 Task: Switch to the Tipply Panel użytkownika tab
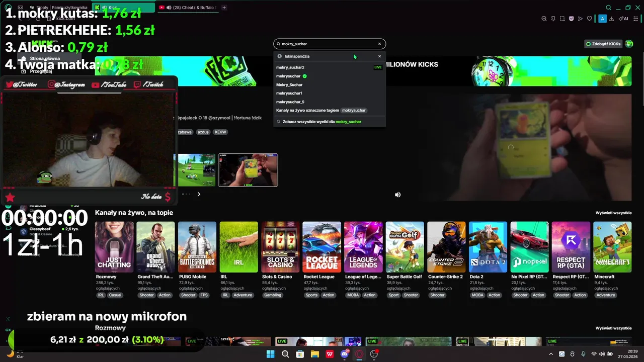(59, 8)
